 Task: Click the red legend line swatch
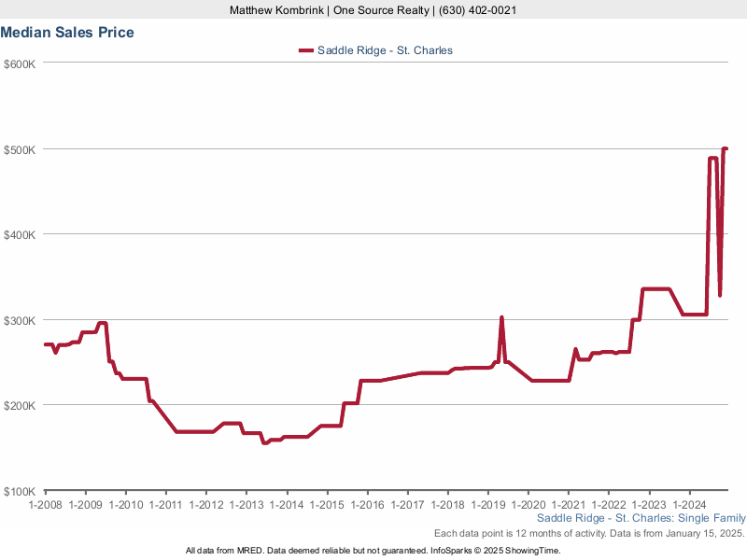click(x=305, y=50)
